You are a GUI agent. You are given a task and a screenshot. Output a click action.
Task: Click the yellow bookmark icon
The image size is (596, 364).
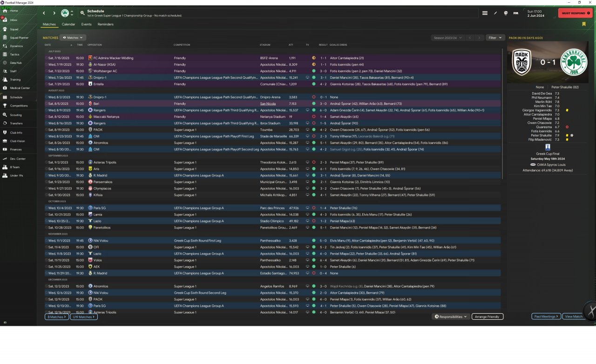[584, 24]
